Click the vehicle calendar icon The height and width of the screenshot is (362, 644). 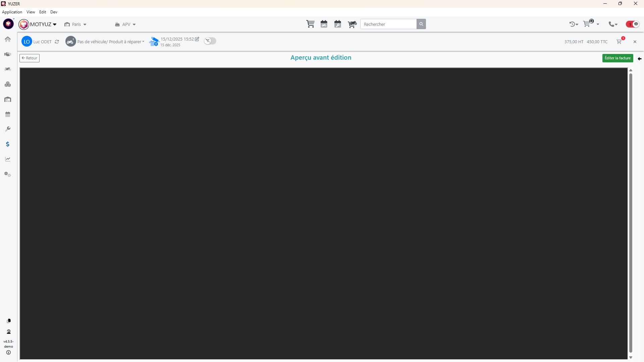coord(324,24)
